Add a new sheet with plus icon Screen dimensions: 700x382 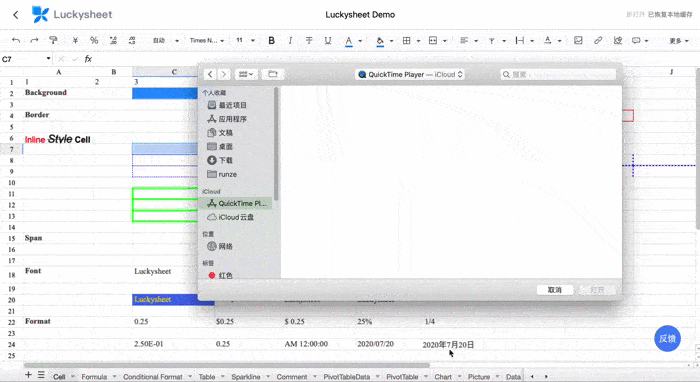click(28, 375)
